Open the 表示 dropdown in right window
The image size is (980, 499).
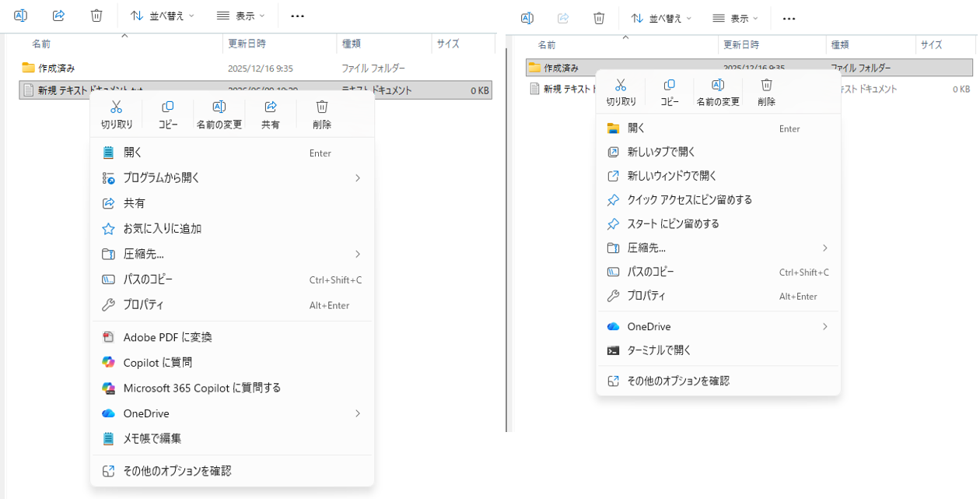[x=735, y=18]
